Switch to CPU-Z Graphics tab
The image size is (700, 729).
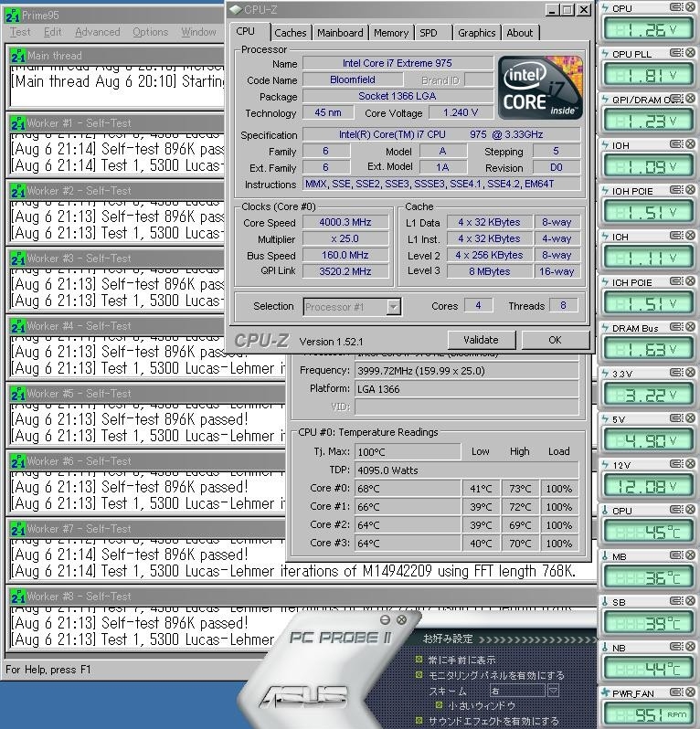pos(477,33)
